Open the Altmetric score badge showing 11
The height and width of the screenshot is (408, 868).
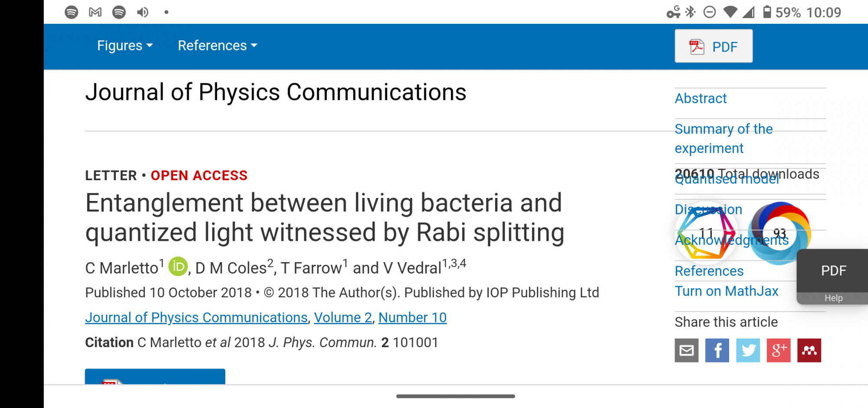707,233
